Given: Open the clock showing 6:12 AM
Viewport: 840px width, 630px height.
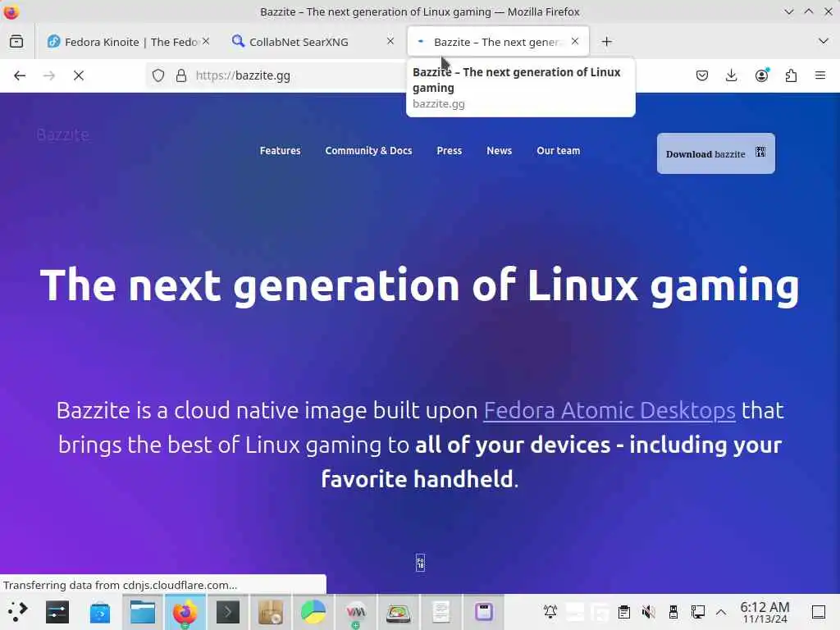Looking at the screenshot, I should [765, 612].
